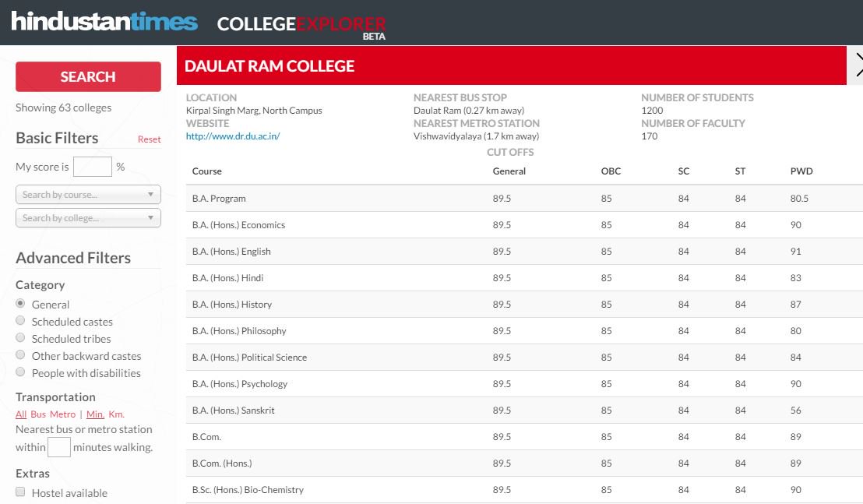Select the B.A. Program row
This screenshot has height=504, width=863.
coord(524,198)
